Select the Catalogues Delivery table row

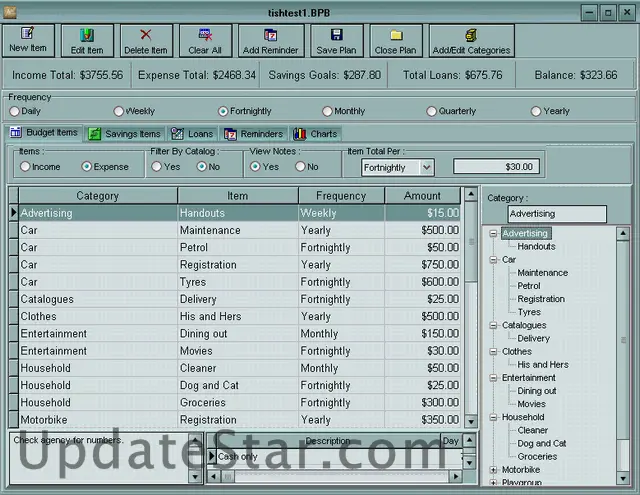[x=240, y=299]
